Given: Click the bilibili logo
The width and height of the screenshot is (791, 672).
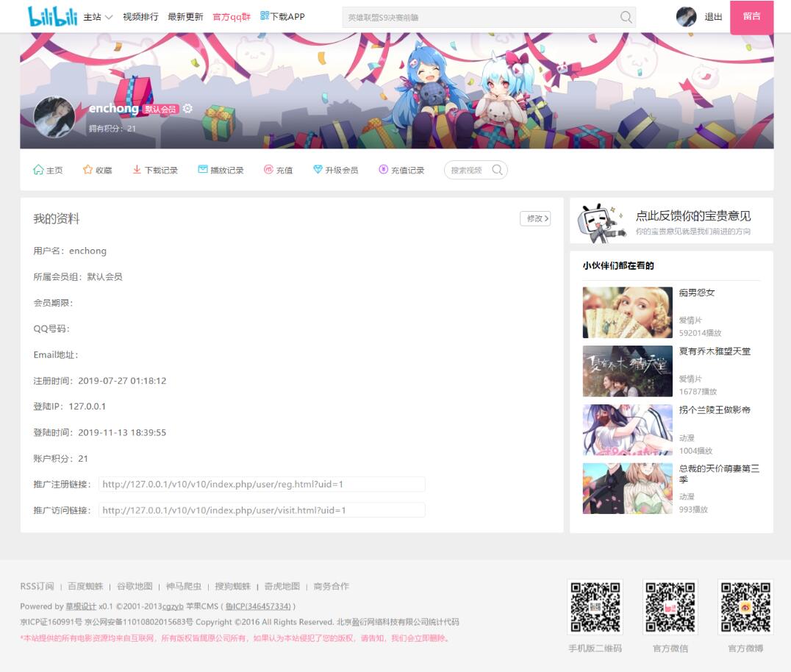Looking at the screenshot, I should (52, 17).
